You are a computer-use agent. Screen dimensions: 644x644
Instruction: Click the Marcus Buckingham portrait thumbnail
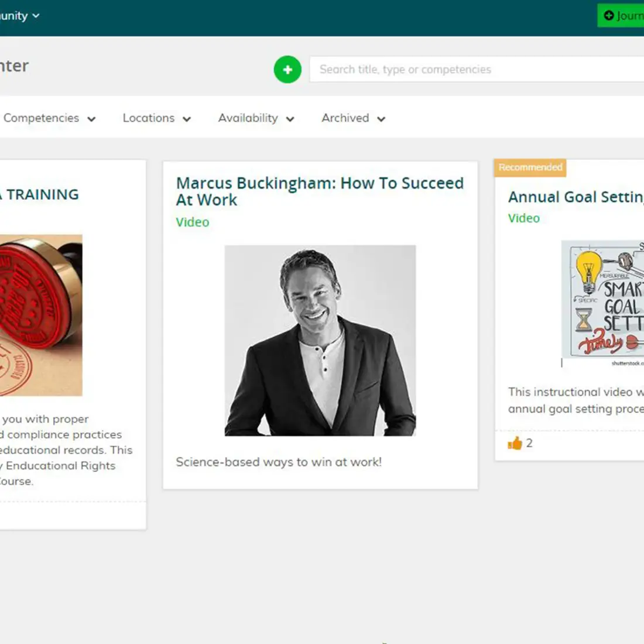click(320, 340)
